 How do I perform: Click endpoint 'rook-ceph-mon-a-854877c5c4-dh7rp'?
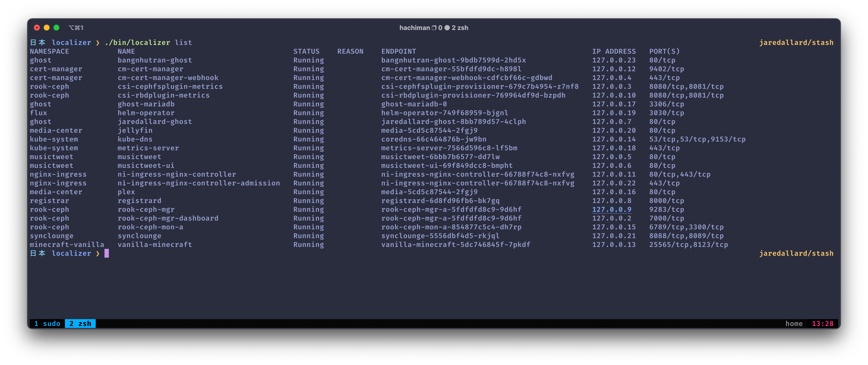coord(451,227)
